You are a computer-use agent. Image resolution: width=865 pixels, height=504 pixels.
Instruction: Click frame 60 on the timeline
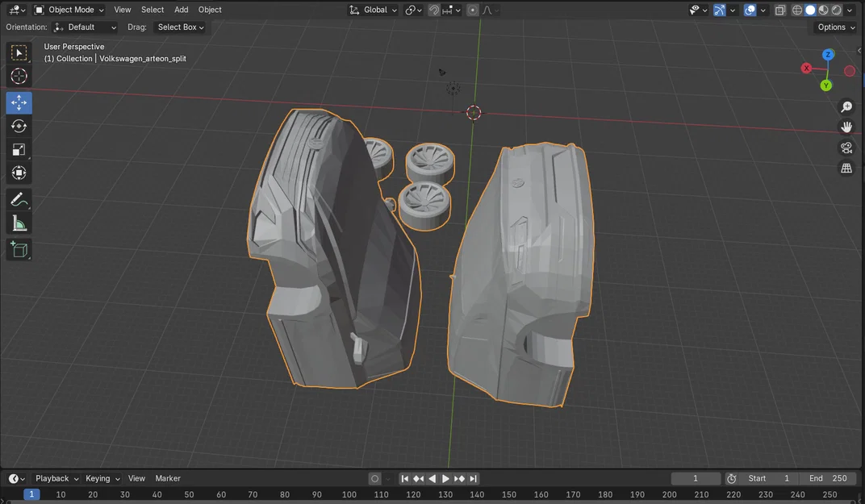pyautogui.click(x=220, y=494)
